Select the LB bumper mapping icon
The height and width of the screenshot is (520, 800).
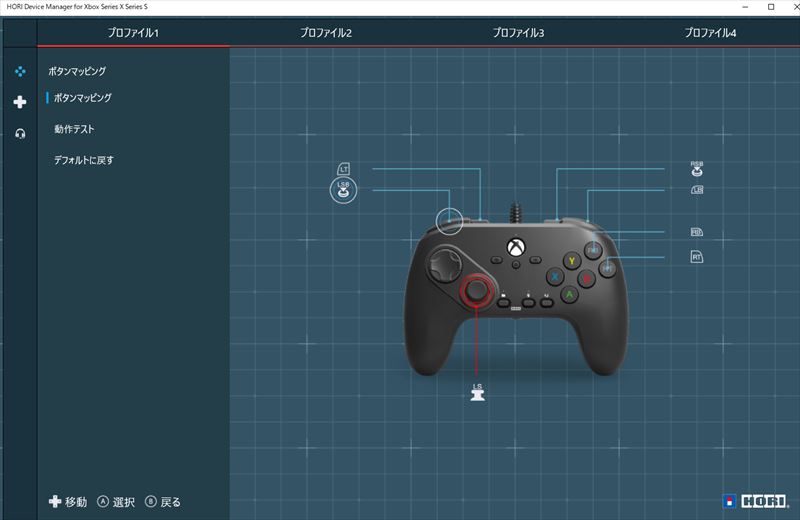(697, 190)
